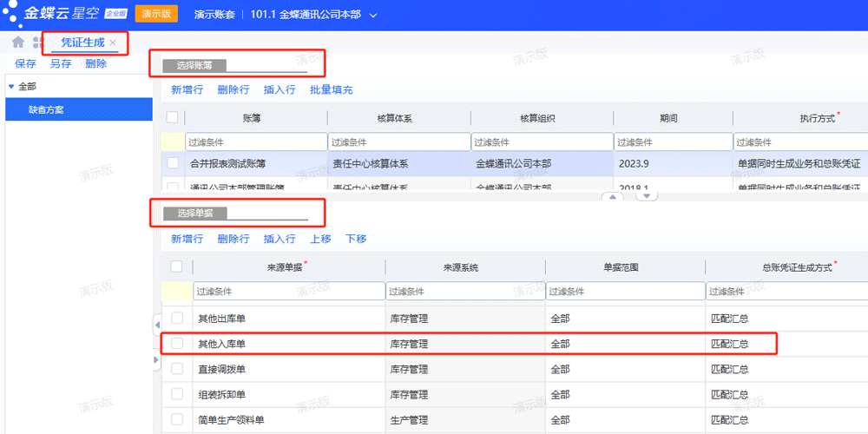
Task: Click the 核算组织 column filter field
Action: (x=542, y=142)
